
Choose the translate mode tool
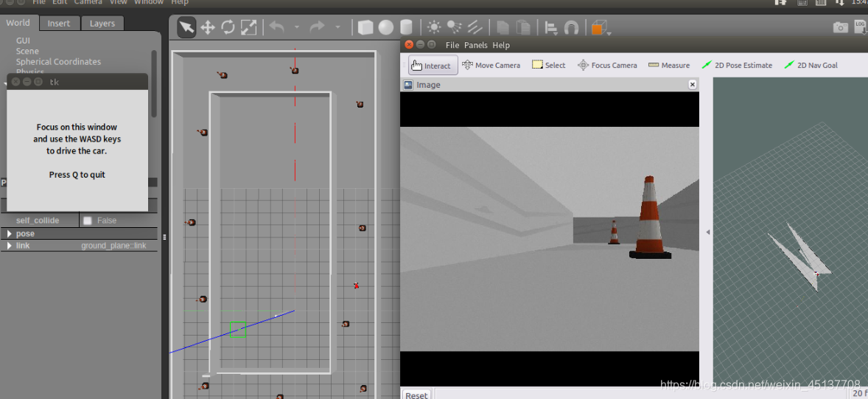[x=208, y=27]
